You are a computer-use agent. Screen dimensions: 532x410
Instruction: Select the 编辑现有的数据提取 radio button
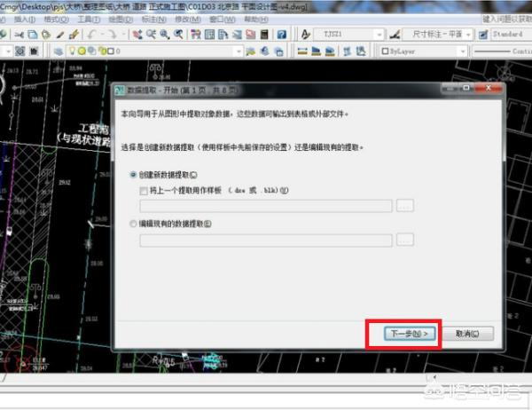(x=134, y=224)
